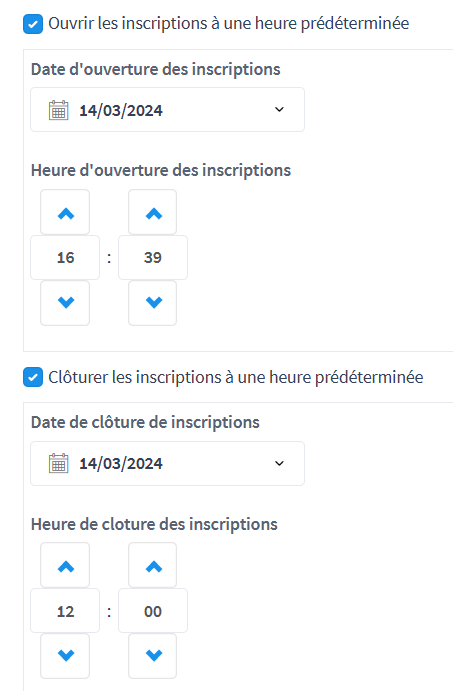Open the 'Date d'ouverture des inscriptions' dropdown
The image size is (453, 691).
pyautogui.click(x=167, y=110)
